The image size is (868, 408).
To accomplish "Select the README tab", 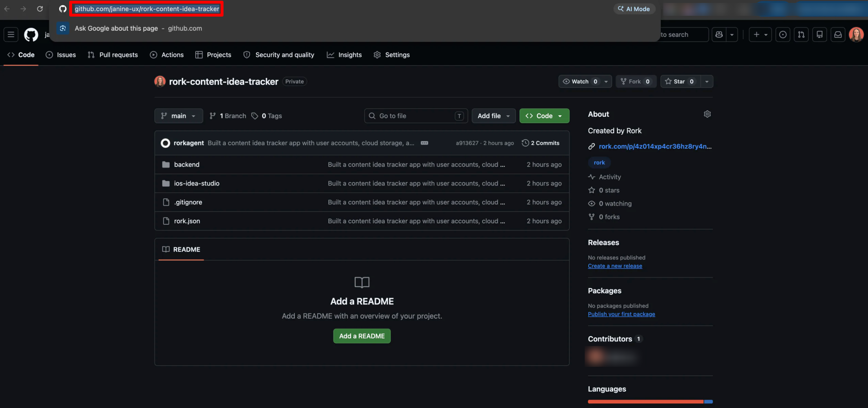I will coord(181,249).
